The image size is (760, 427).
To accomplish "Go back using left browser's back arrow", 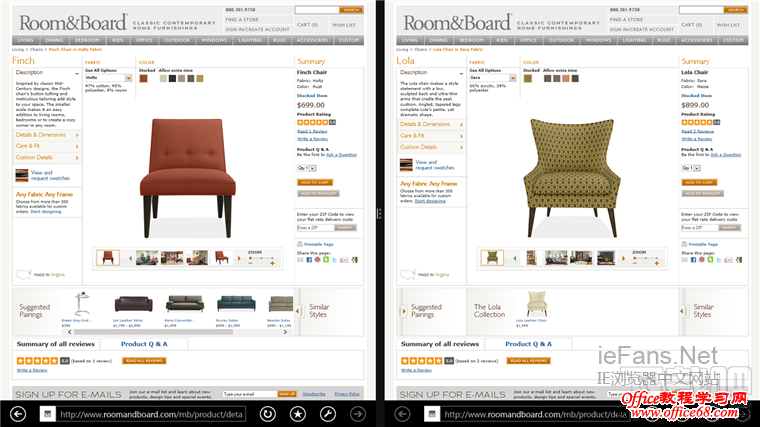I will click(18, 414).
